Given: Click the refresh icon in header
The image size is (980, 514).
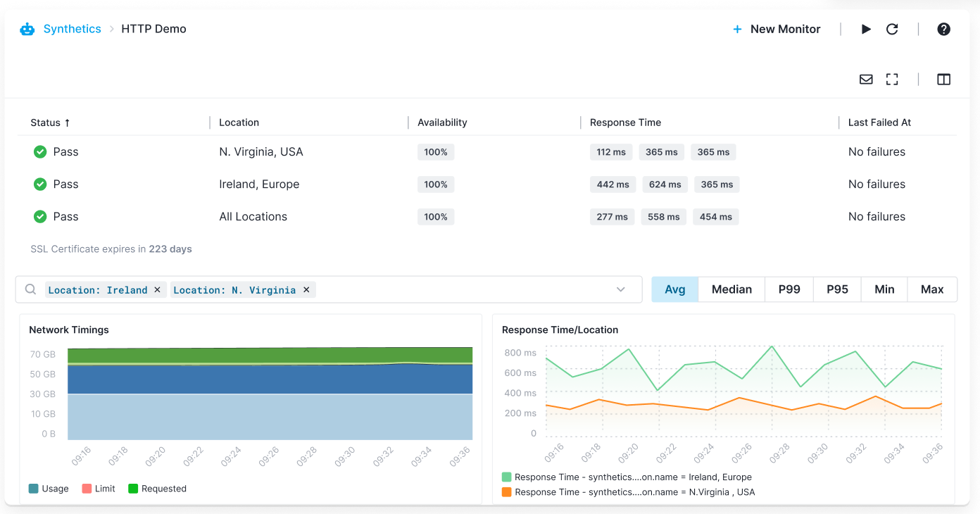Looking at the screenshot, I should coord(892,29).
